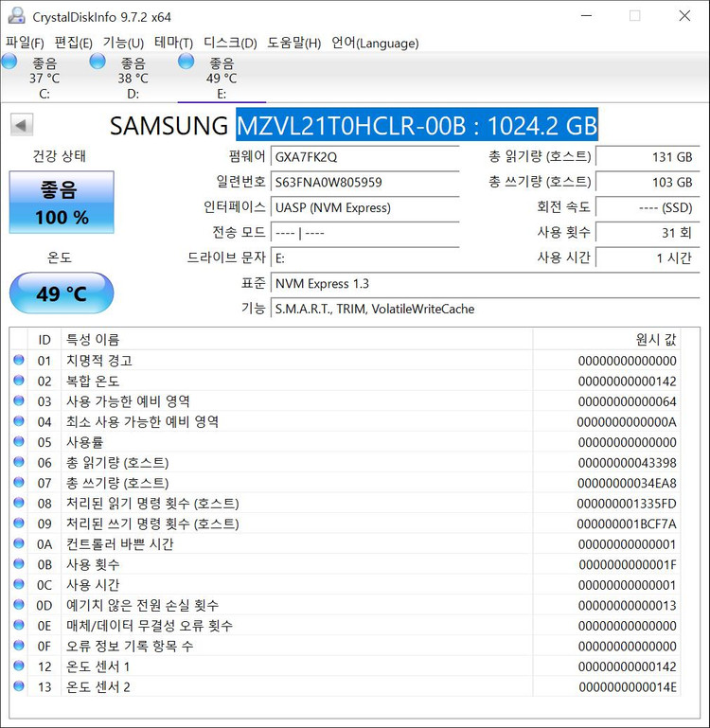The image size is (710, 728).
Task: Open the 테마(T) menu
Action: [173, 43]
